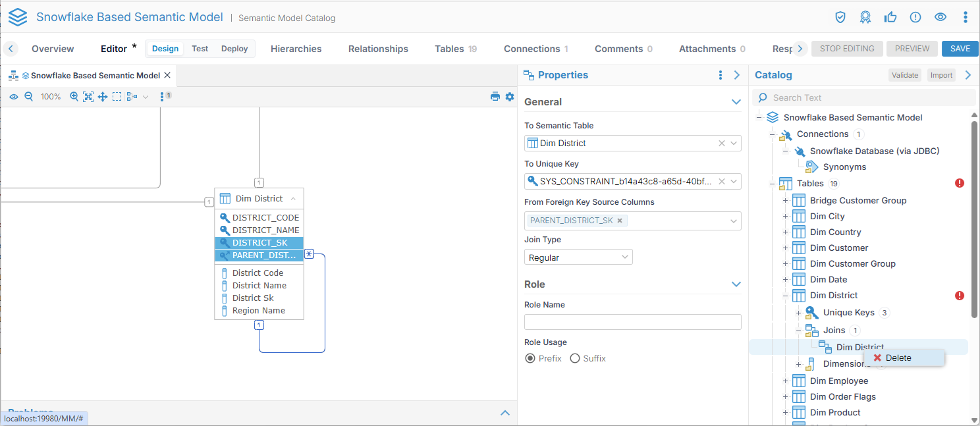This screenshot has width=980, height=426.
Task: Collapse the General properties section
Action: pyautogui.click(x=736, y=102)
